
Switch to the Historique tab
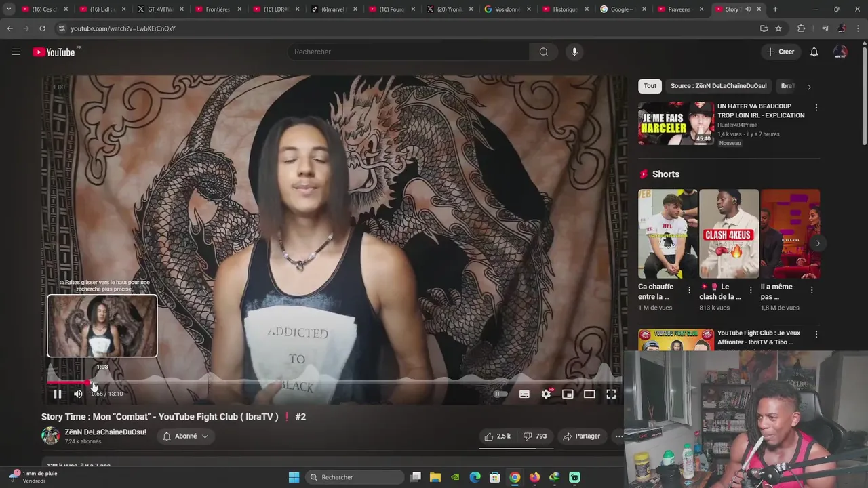[x=564, y=9]
